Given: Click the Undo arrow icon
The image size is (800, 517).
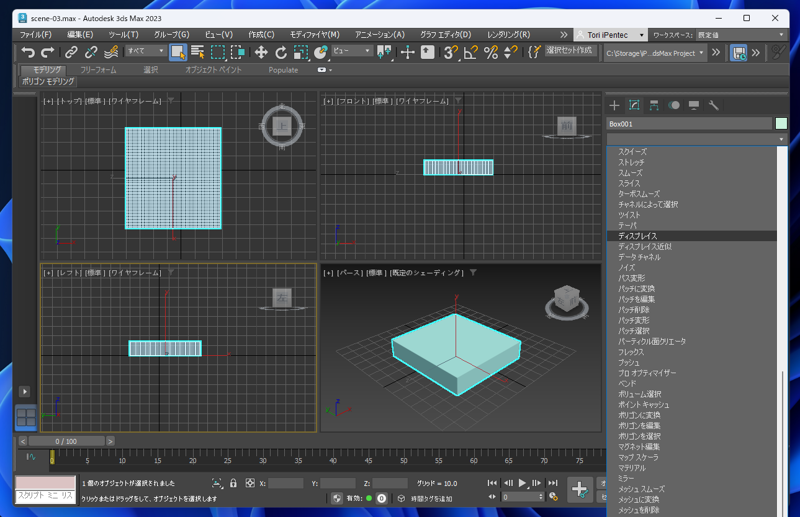Looking at the screenshot, I should (x=28, y=52).
